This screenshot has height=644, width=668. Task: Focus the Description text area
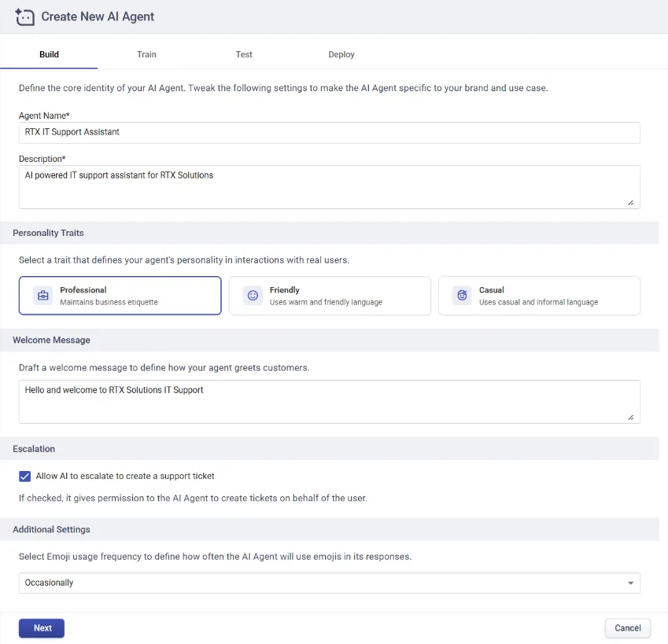click(x=329, y=186)
